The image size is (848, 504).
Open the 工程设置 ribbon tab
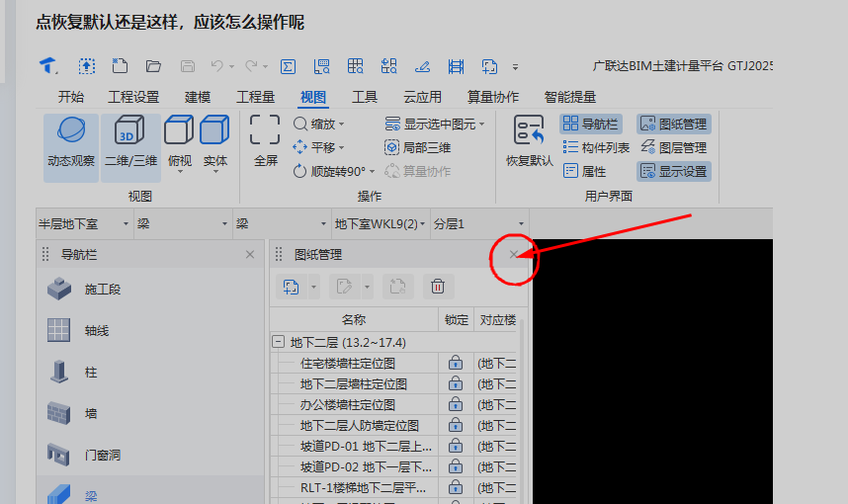click(x=133, y=97)
